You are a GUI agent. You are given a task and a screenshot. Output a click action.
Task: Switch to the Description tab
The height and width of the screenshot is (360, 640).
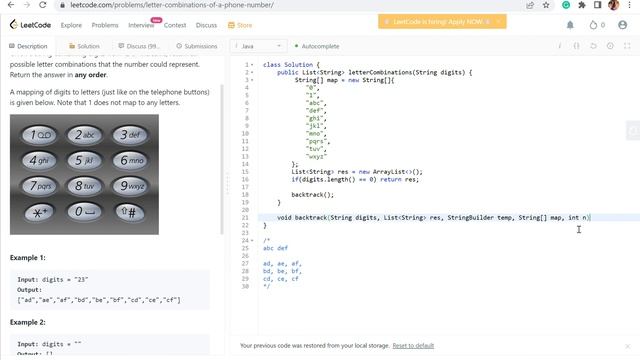[28, 46]
